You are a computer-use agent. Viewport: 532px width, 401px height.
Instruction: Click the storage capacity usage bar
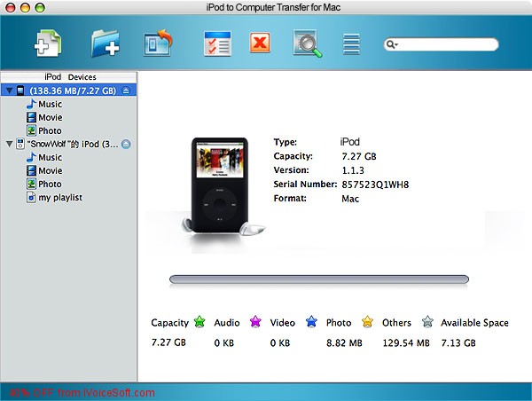[x=319, y=279]
